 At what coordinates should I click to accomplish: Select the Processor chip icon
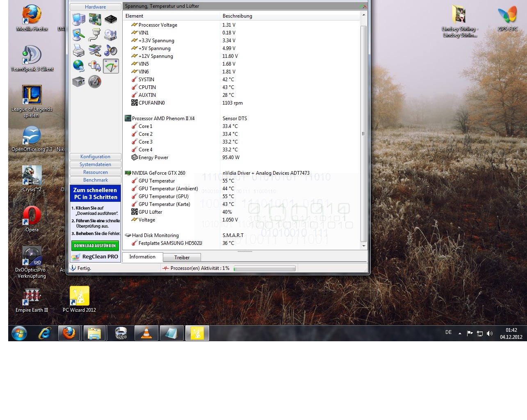tap(111, 19)
